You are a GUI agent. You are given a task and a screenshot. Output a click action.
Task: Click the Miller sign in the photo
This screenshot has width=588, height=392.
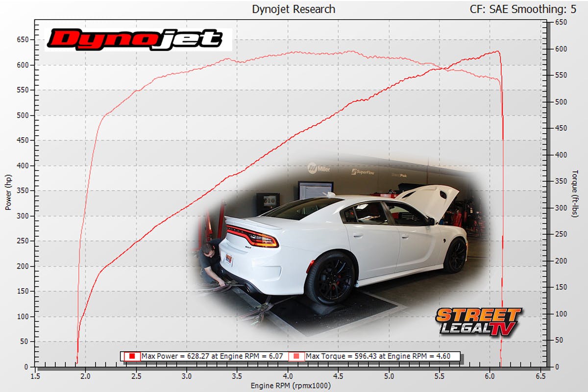coord(318,168)
